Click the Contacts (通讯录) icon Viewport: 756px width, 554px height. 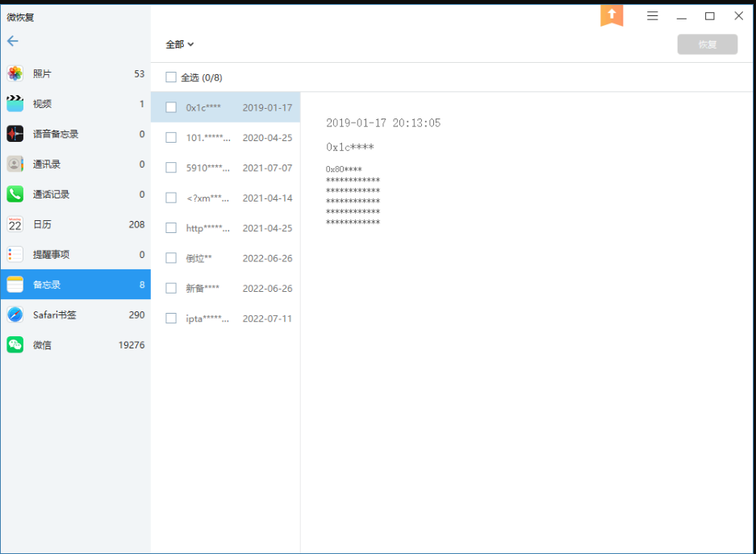point(15,165)
